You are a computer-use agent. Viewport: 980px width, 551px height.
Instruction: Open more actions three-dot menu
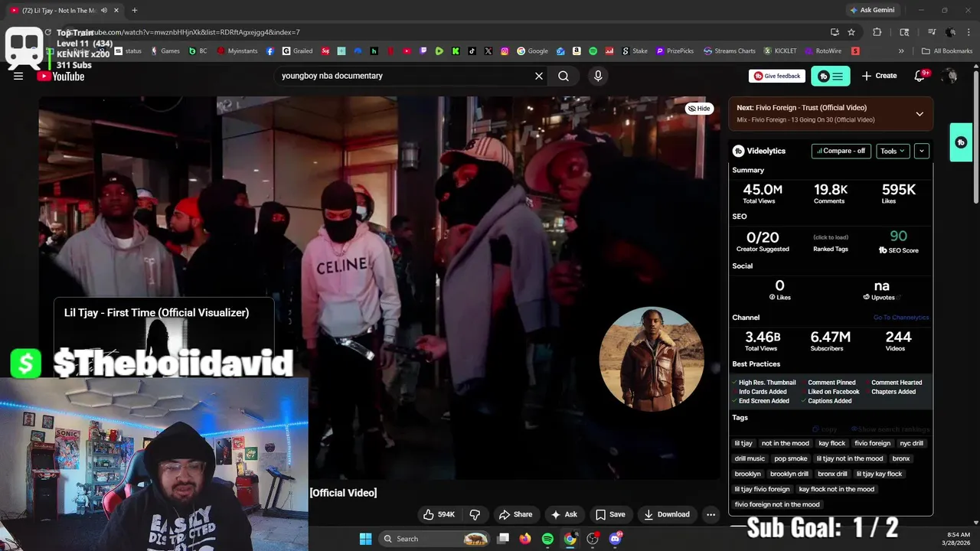(x=710, y=514)
